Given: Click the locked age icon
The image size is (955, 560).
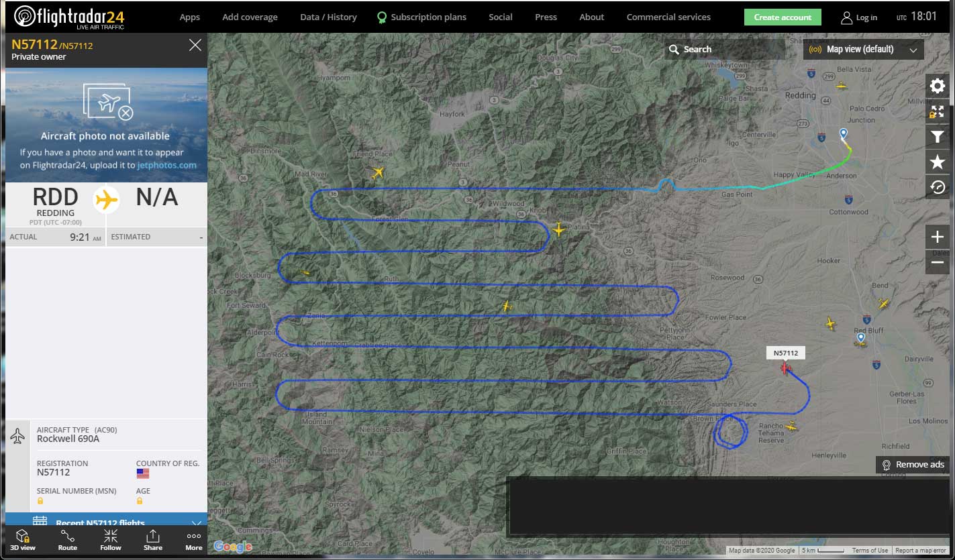Looking at the screenshot, I should 140,501.
